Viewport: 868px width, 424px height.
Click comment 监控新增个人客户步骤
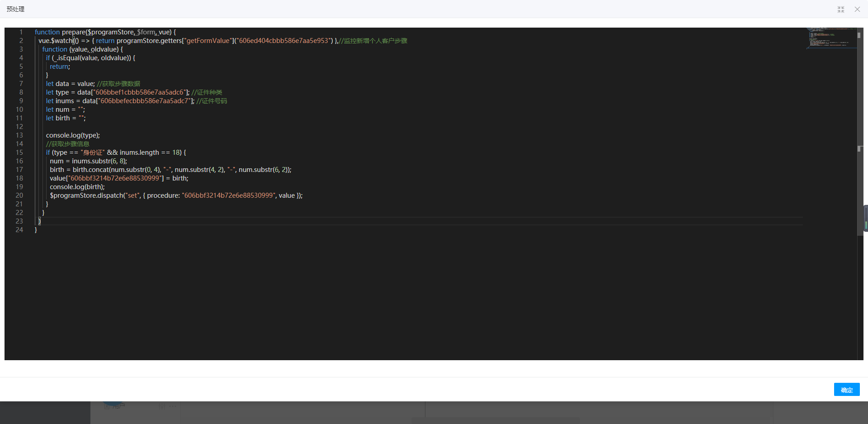[x=373, y=41]
